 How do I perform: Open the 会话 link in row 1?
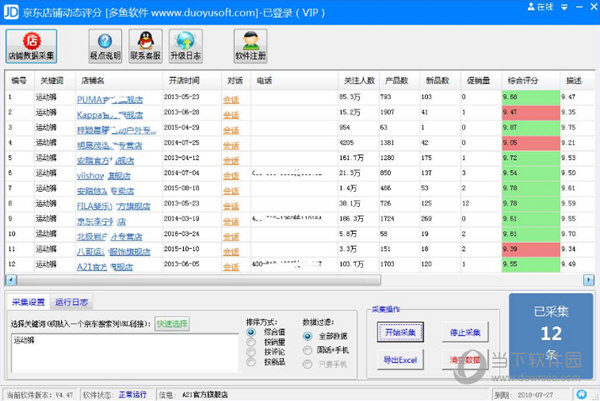[231, 98]
